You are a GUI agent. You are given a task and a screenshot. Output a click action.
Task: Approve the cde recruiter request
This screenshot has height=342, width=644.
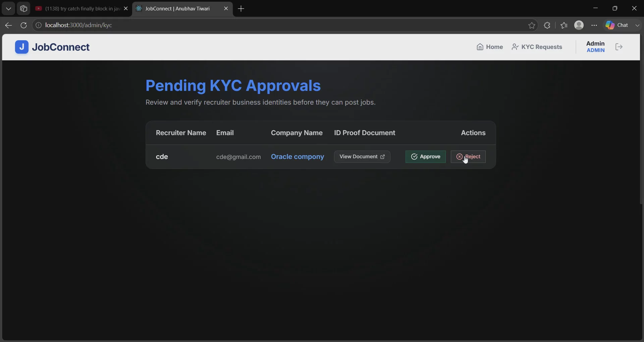click(x=426, y=157)
